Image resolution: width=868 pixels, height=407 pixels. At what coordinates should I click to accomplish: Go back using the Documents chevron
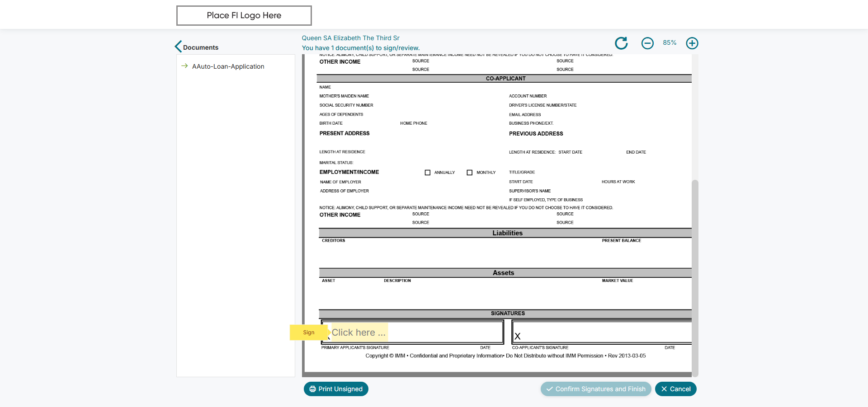click(x=178, y=47)
